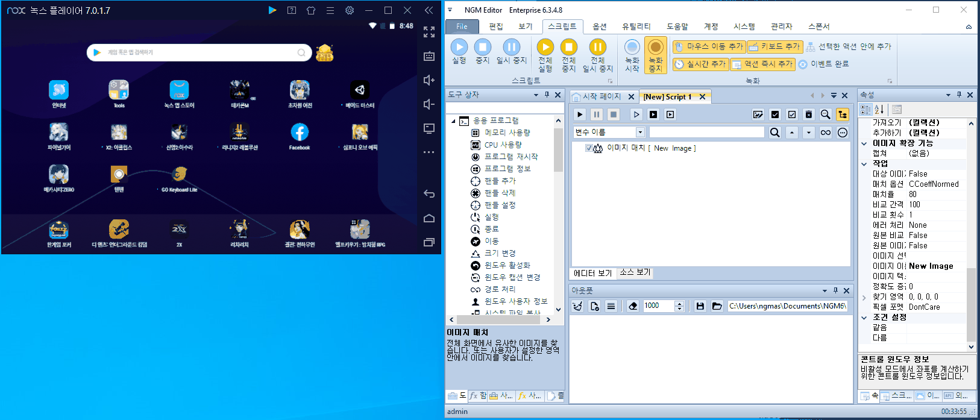980x420 pixels.
Task: Collapse the 조건 설정 property group
Action: [864, 318]
